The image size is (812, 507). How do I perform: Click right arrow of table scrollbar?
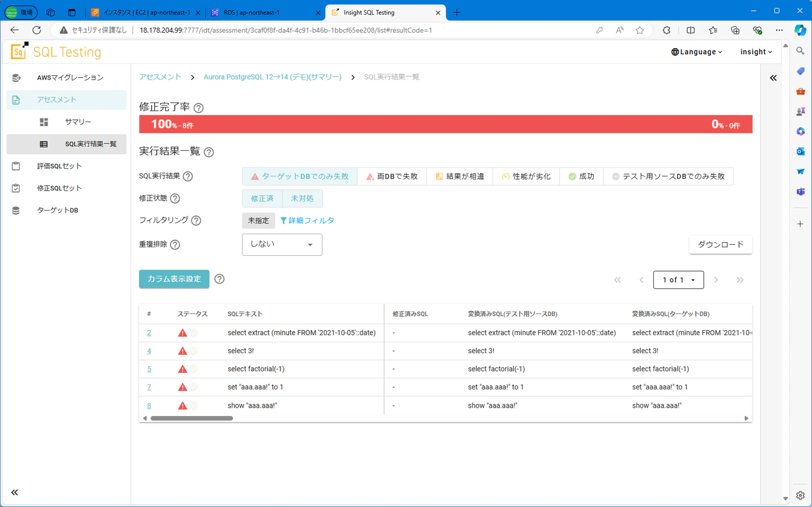[746, 418]
